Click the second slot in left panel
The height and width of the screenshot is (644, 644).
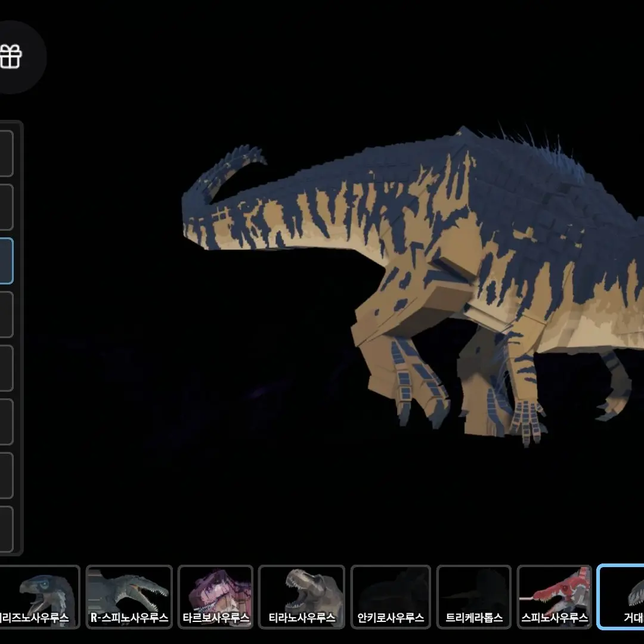6,207
